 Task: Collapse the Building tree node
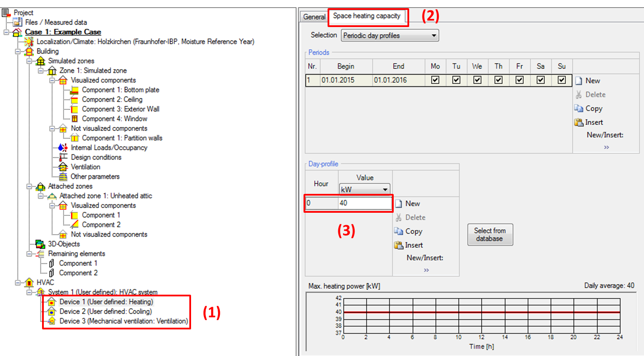[x=18, y=51]
